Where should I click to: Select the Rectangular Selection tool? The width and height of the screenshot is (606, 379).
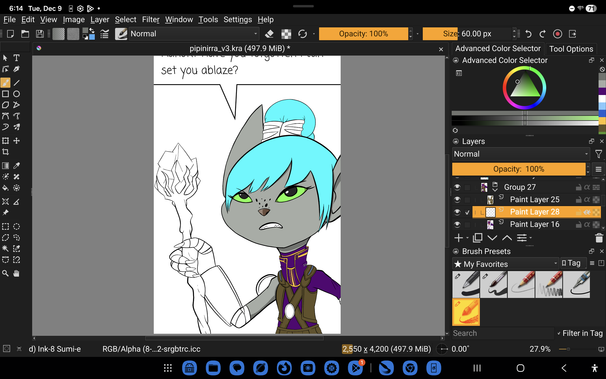[x=5, y=226]
